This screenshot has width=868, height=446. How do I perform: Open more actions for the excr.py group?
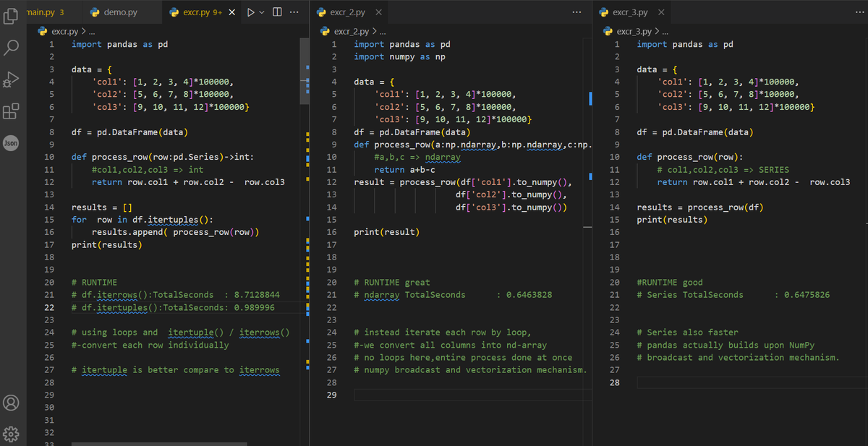point(294,12)
